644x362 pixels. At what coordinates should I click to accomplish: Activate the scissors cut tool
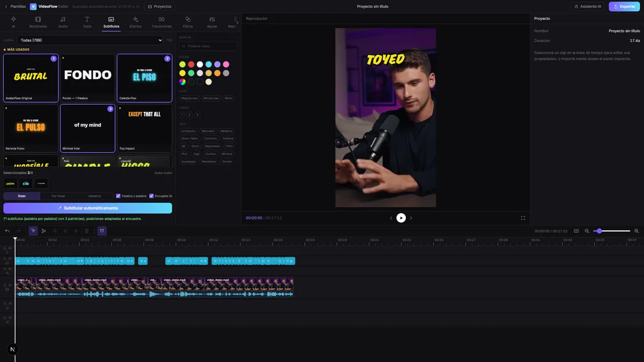point(44,231)
